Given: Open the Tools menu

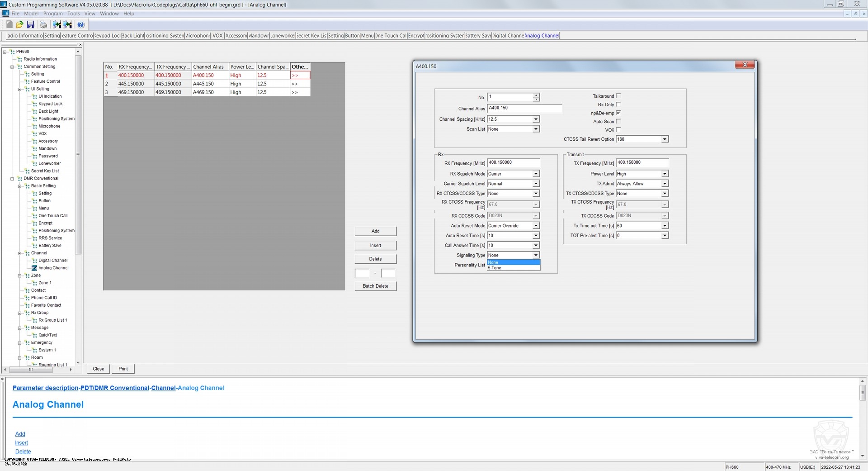Looking at the screenshot, I should 74,14.
